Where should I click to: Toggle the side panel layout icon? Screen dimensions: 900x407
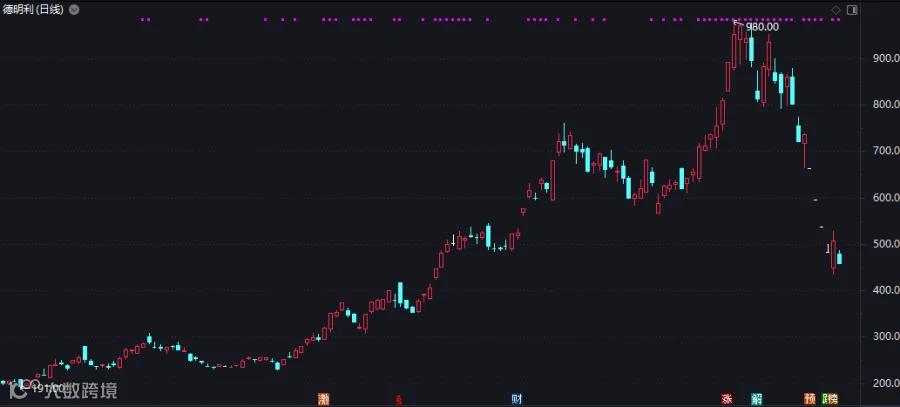[x=852, y=10]
